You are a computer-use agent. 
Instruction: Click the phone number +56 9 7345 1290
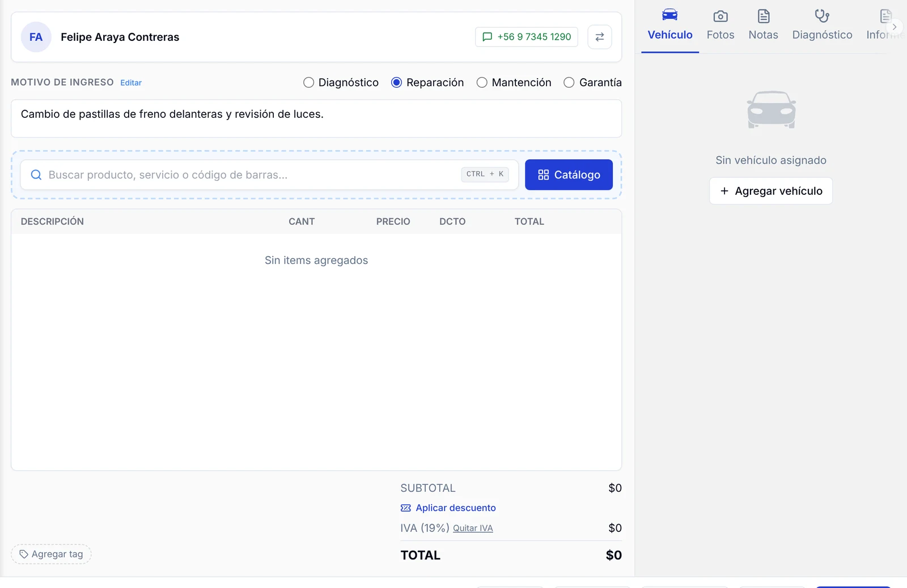tap(527, 37)
